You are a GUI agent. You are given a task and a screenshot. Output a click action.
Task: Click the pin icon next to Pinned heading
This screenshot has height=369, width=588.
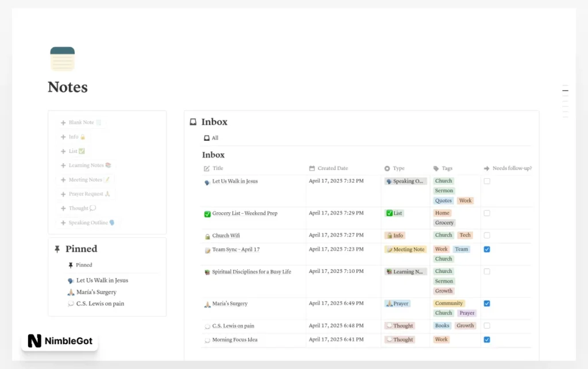point(57,249)
